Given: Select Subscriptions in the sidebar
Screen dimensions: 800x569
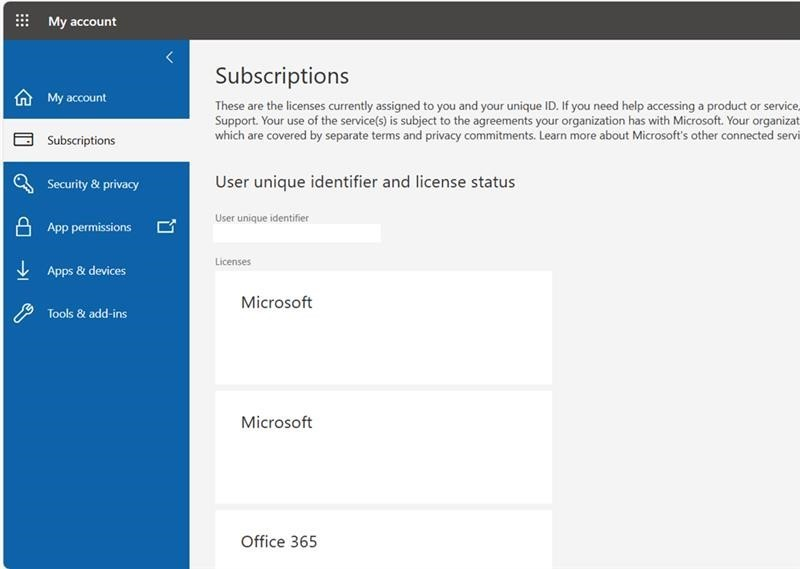Looking at the screenshot, I should [96, 140].
